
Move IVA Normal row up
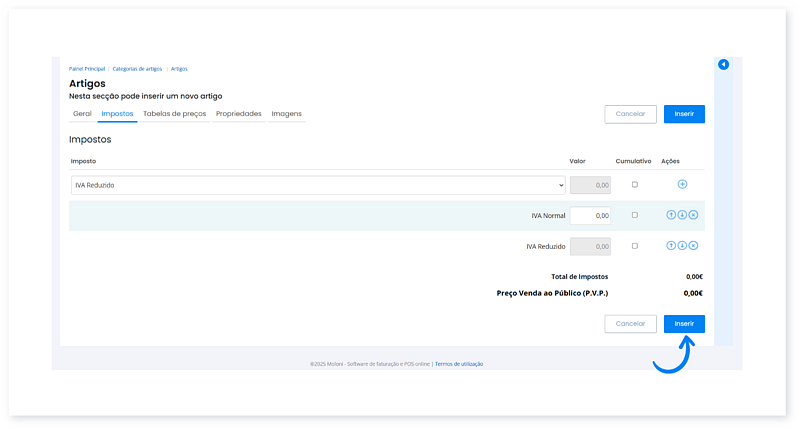pyautogui.click(x=671, y=215)
